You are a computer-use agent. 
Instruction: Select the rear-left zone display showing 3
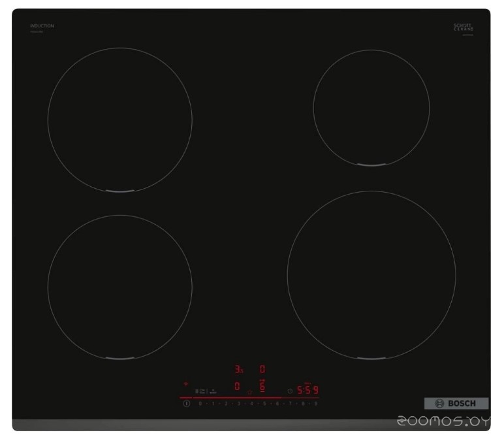tap(238, 369)
